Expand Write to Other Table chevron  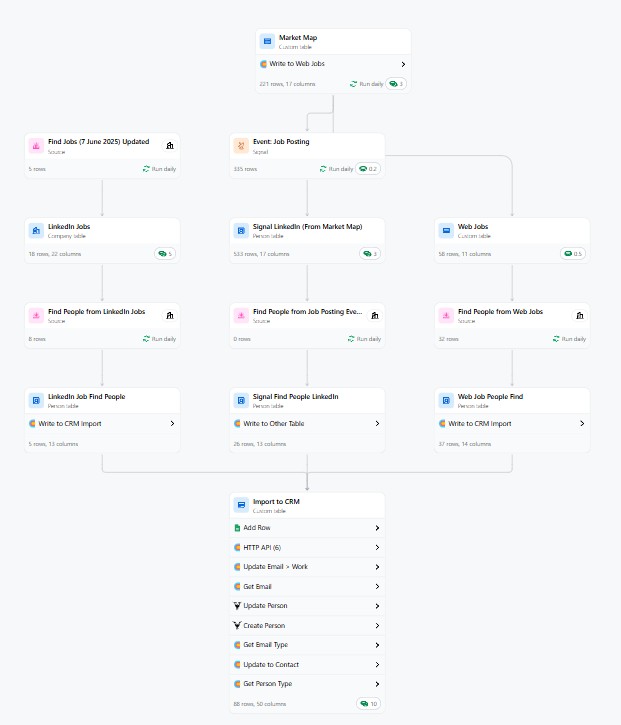pos(377,423)
